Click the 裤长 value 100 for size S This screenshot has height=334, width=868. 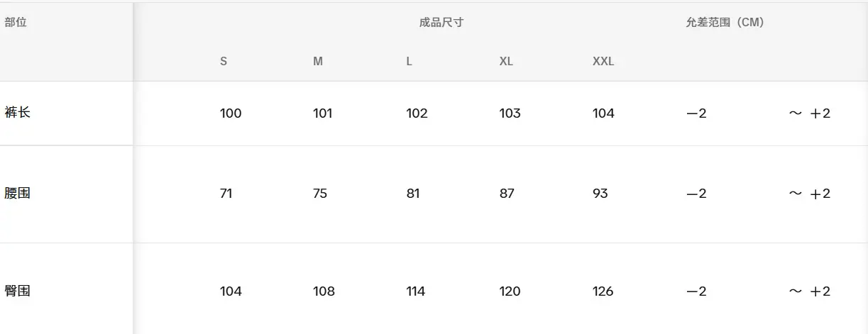coord(231,113)
